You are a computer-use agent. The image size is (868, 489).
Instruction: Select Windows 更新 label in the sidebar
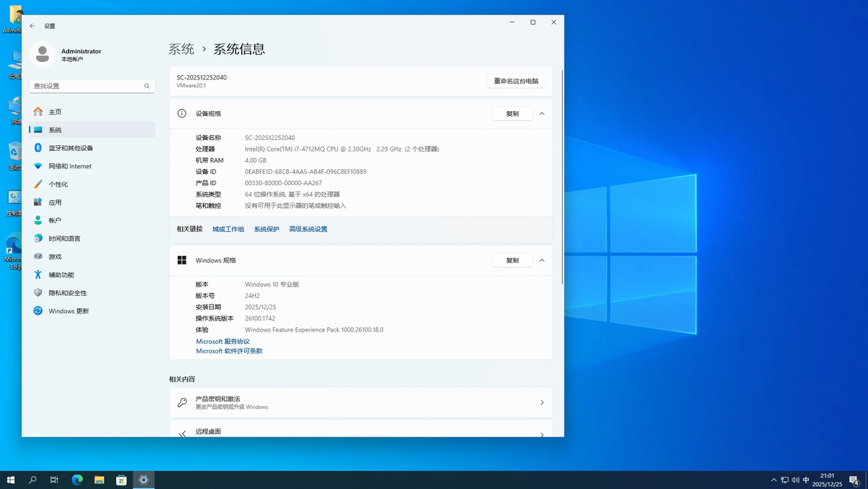coord(68,310)
